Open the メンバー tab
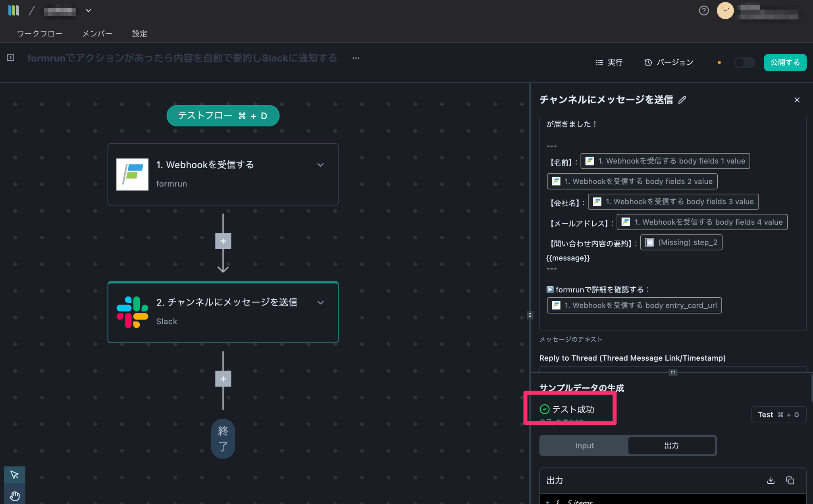Image resolution: width=813 pixels, height=504 pixels. [97, 34]
